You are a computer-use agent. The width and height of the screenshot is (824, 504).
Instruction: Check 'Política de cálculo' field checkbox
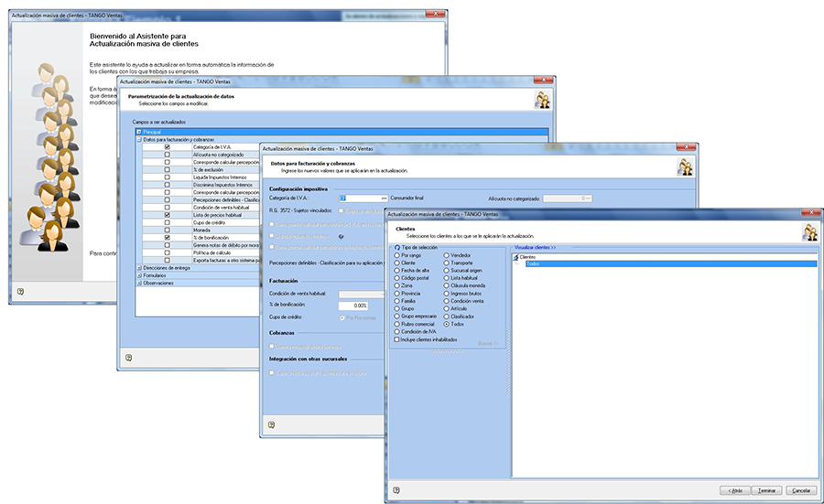tap(168, 252)
